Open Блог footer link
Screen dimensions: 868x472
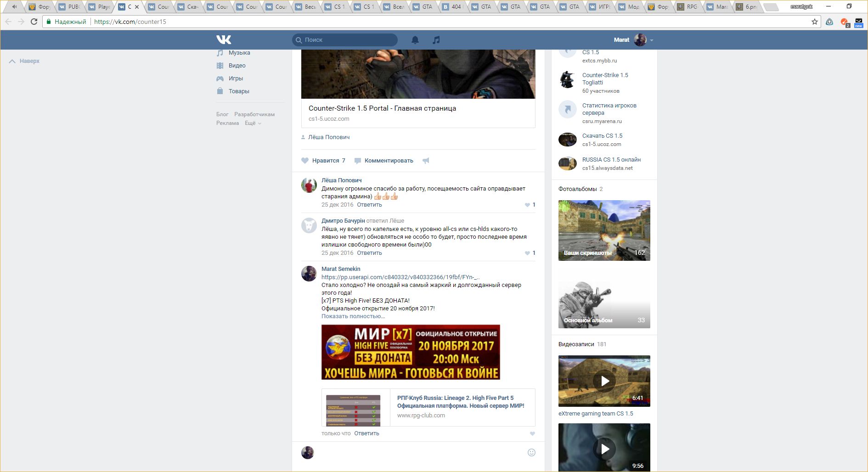222,114
